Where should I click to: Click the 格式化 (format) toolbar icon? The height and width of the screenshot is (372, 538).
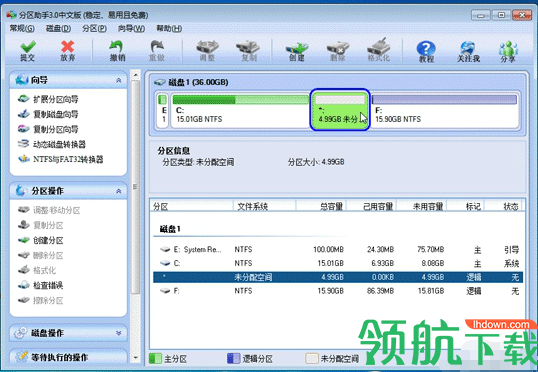379,50
